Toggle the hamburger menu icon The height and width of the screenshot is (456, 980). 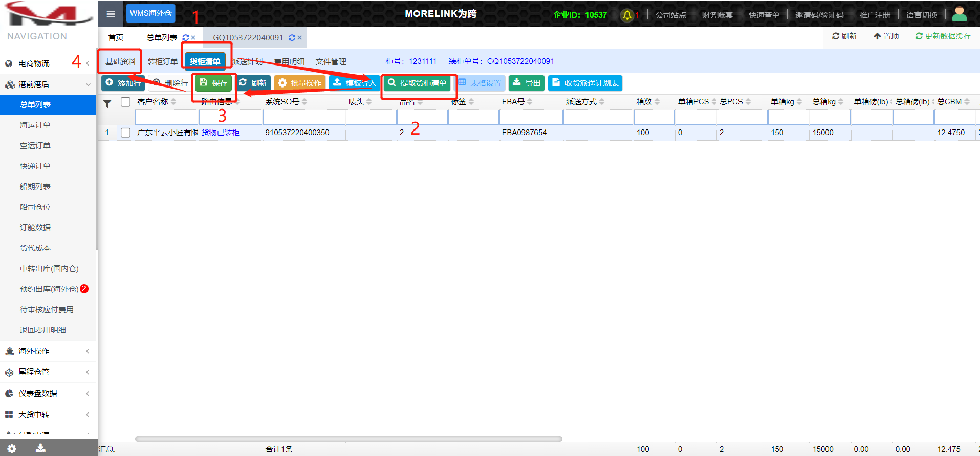111,14
